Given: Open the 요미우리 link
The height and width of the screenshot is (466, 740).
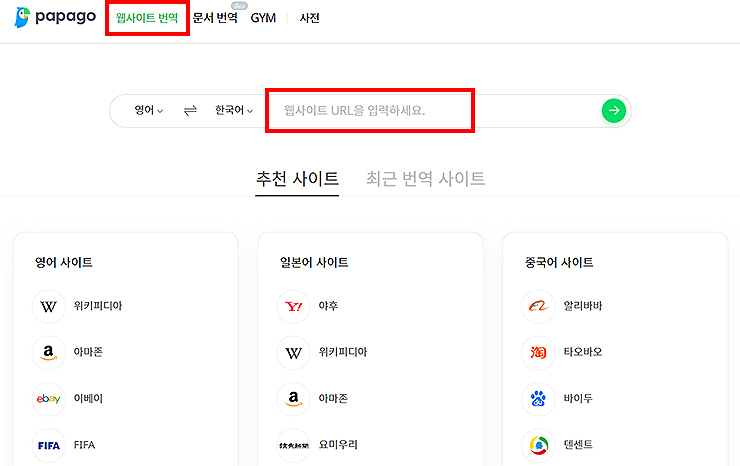Looking at the screenshot, I should point(338,445).
